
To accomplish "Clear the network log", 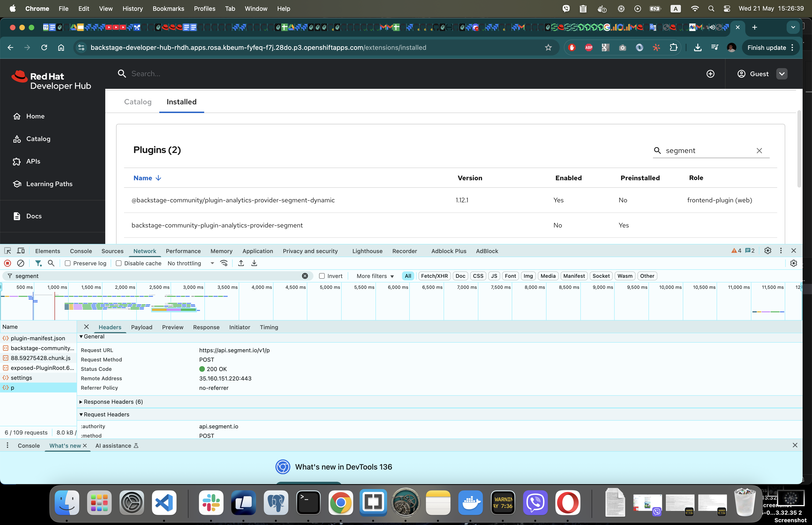I will point(21,263).
